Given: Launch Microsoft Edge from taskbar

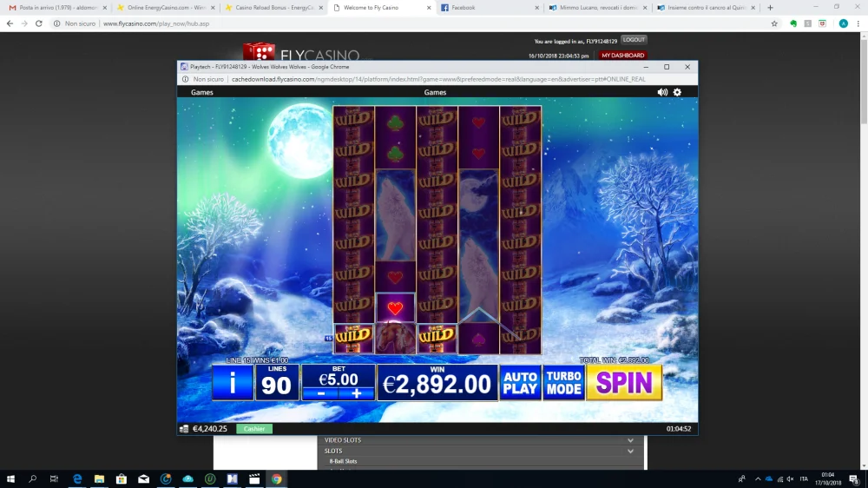Looking at the screenshot, I should 77,479.
